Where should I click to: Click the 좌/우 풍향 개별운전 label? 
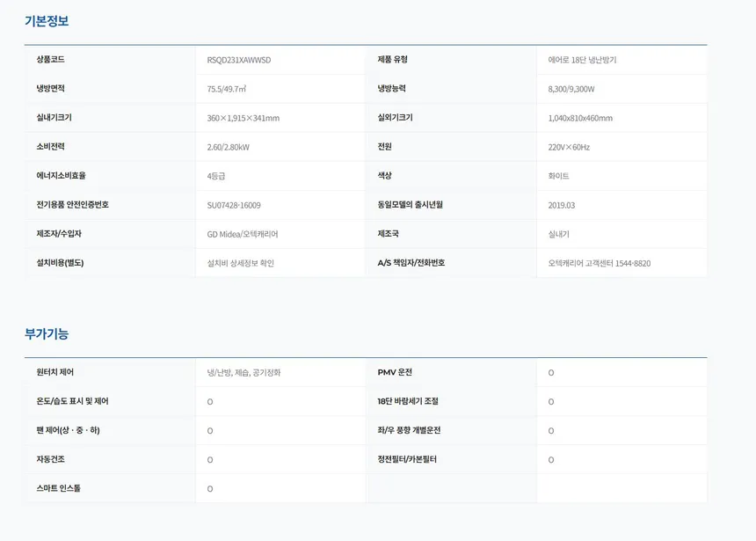click(x=409, y=430)
